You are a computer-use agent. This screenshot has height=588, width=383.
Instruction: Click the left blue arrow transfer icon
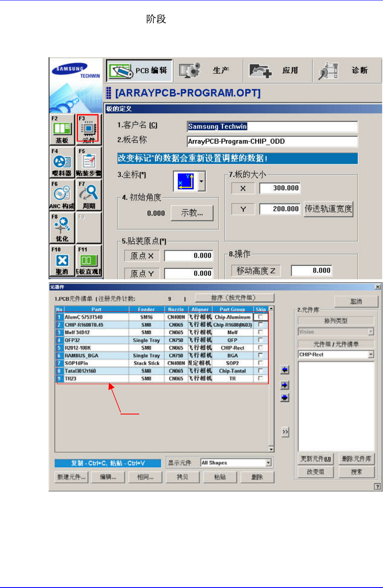coord(285,370)
